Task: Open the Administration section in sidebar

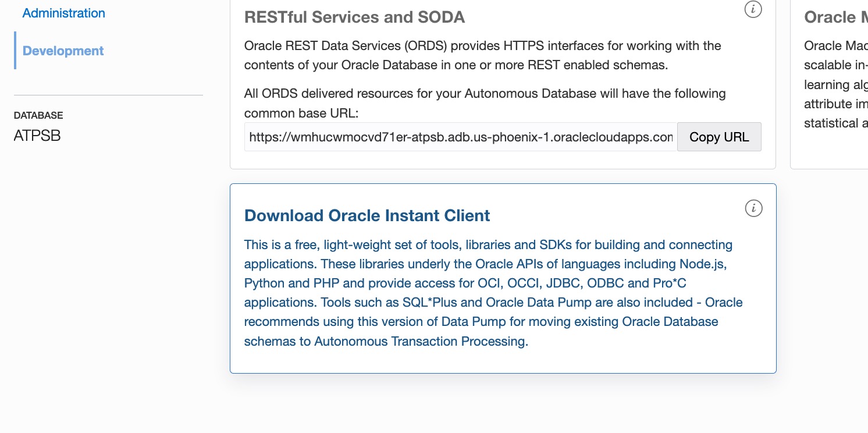Action: [64, 13]
